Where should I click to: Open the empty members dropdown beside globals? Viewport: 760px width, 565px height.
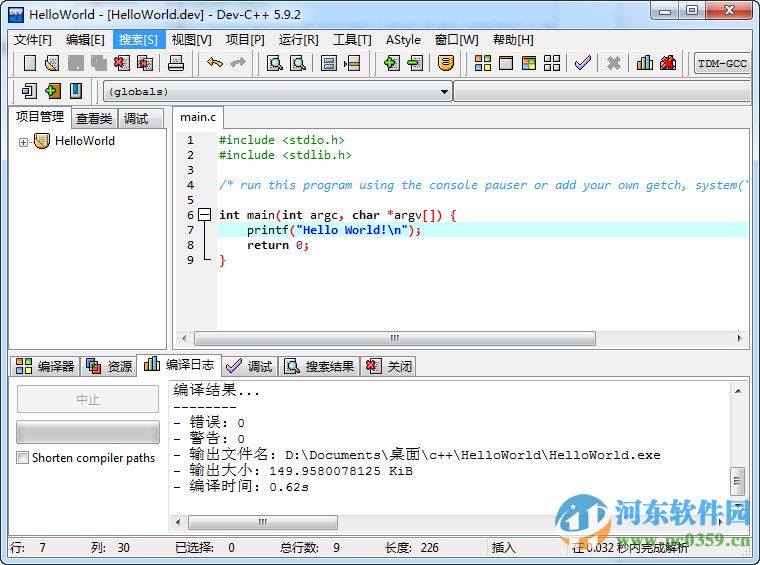click(x=602, y=91)
